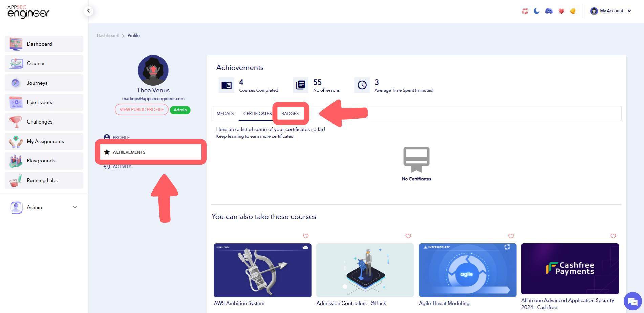Open Discord via the header icon
The image size is (644, 313).
tap(549, 11)
